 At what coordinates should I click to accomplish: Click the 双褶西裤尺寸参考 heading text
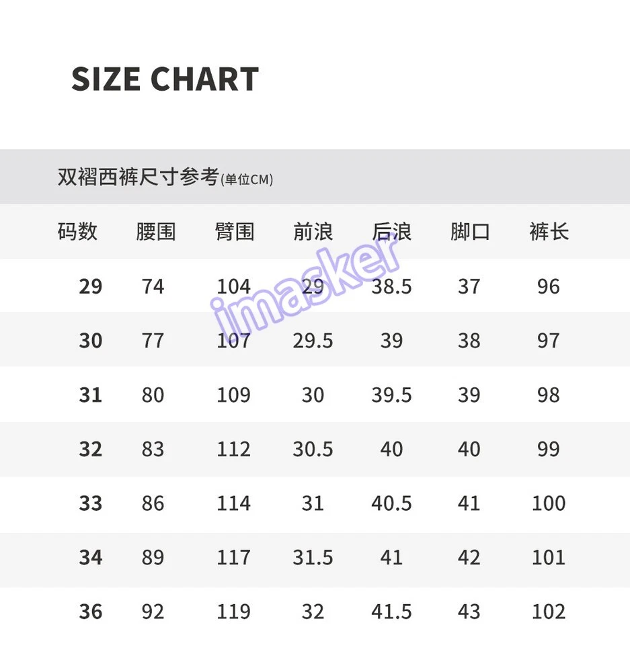[138, 177]
